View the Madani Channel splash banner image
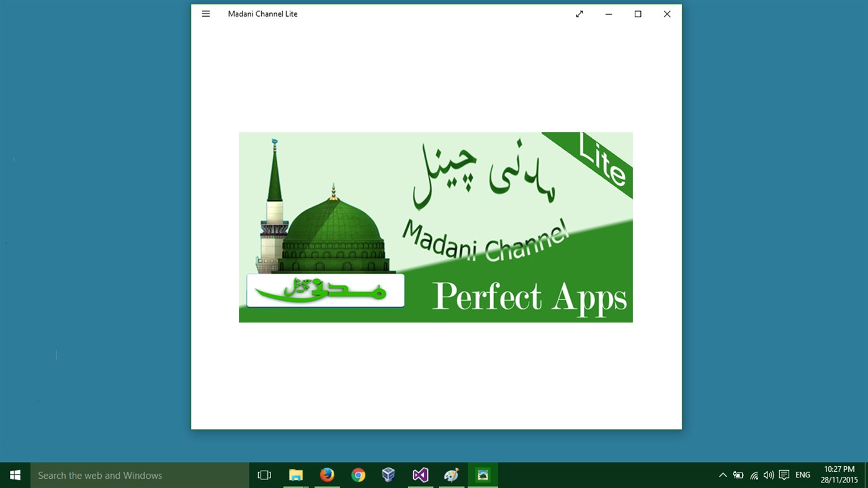This screenshot has width=868, height=488. [x=435, y=227]
